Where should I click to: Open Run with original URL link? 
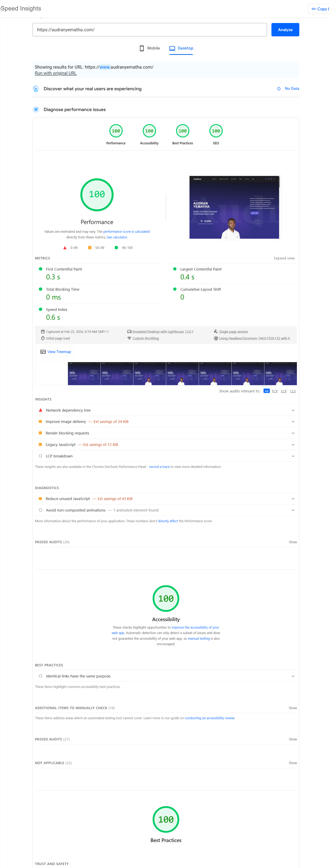click(x=56, y=73)
